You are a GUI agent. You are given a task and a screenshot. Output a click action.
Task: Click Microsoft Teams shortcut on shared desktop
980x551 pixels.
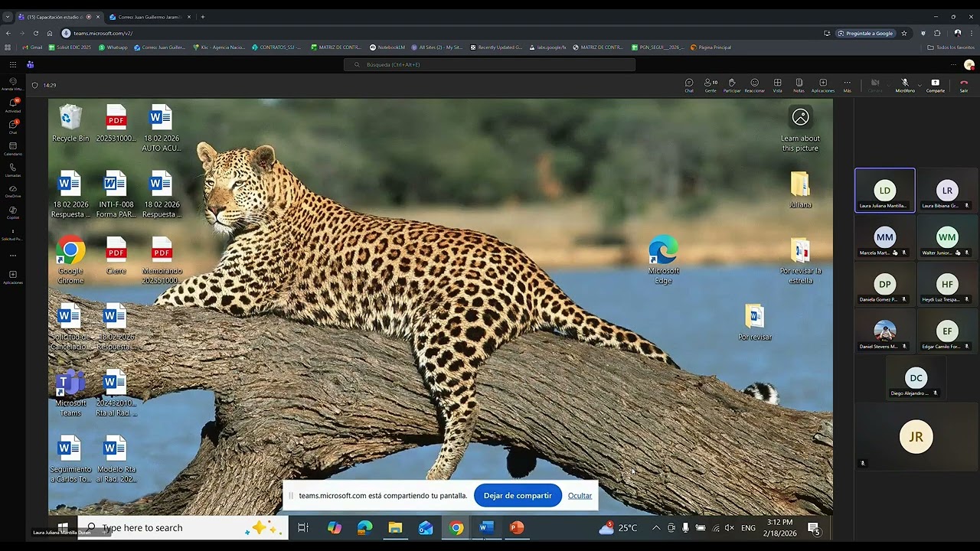click(70, 393)
